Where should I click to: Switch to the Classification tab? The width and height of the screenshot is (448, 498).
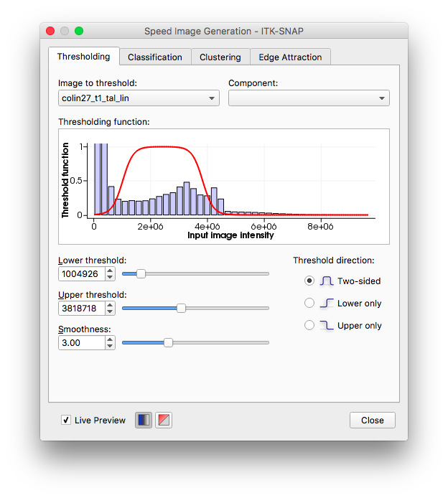click(155, 57)
